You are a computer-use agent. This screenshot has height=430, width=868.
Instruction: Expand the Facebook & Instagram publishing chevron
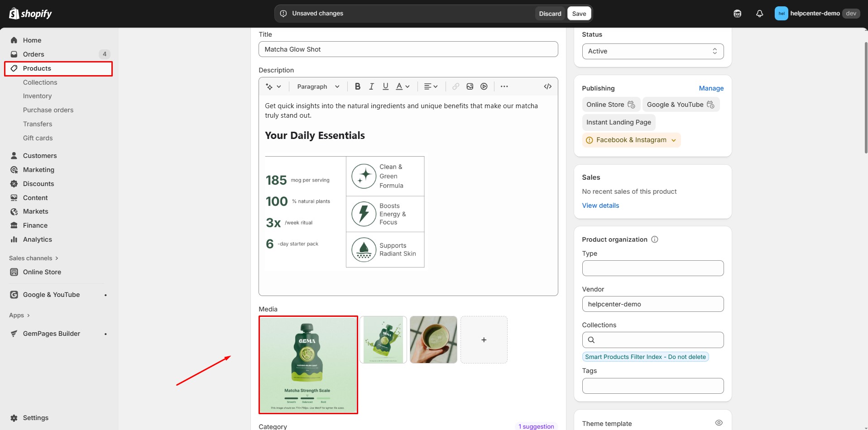click(x=674, y=140)
